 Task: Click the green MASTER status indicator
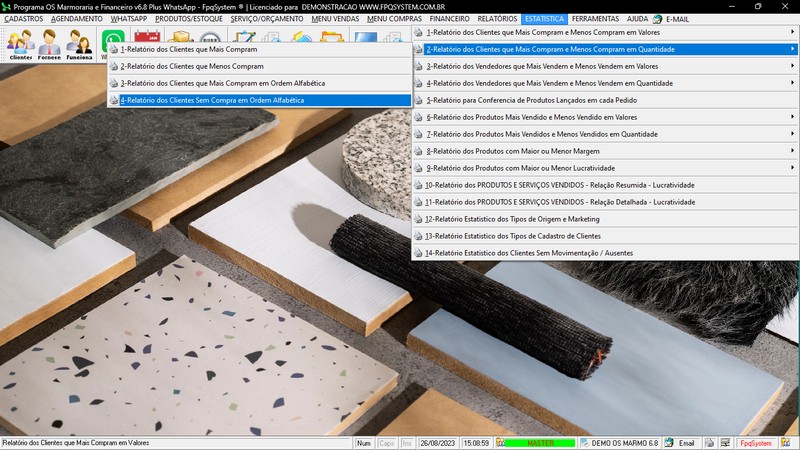538,442
